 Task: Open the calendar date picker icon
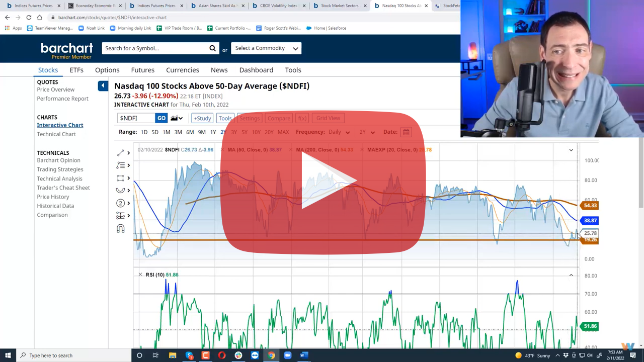tap(406, 132)
